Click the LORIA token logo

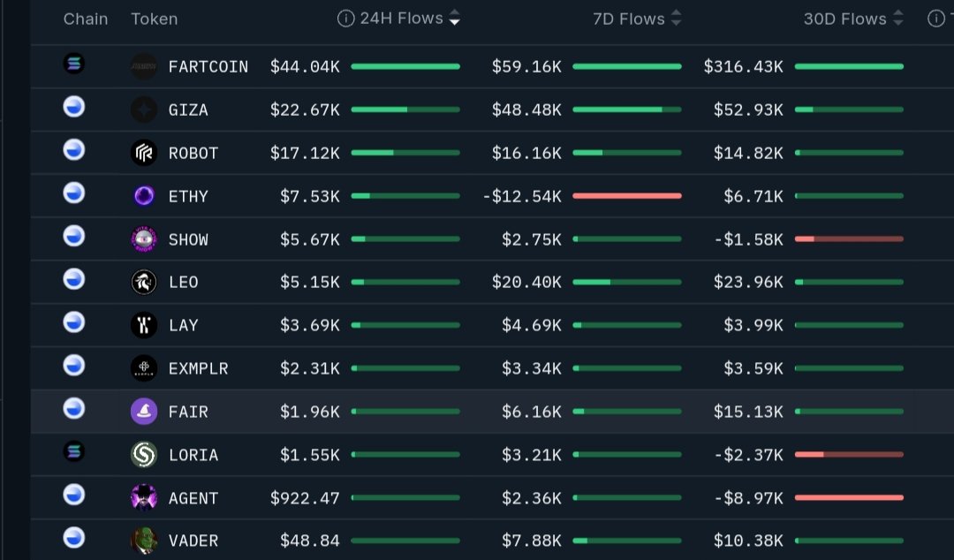[143, 454]
